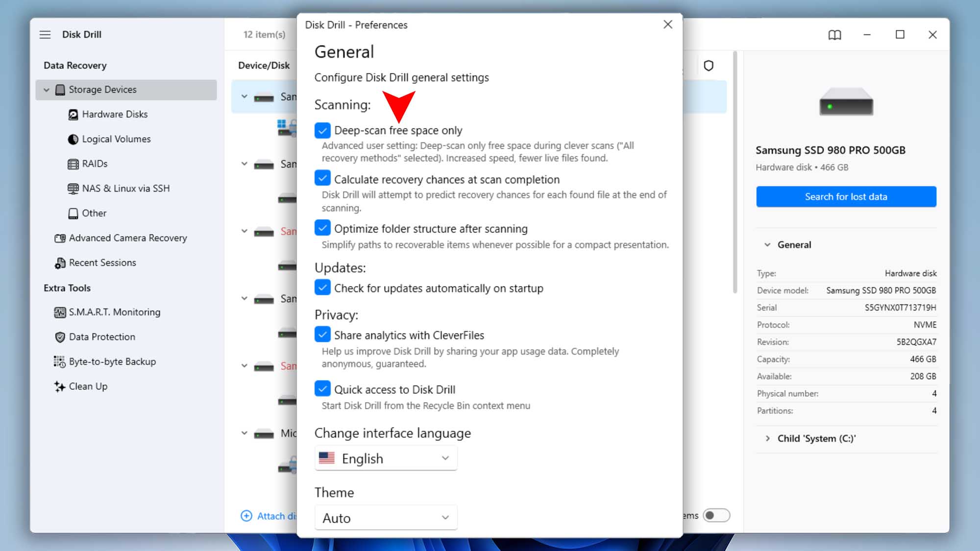The image size is (980, 551).
Task: Open Clean Up tool
Action: click(x=88, y=386)
